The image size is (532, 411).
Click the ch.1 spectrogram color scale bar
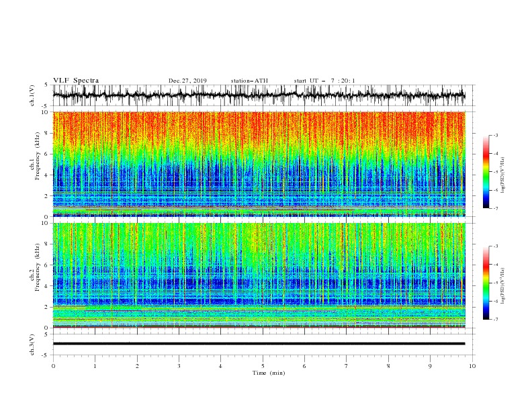(486, 172)
